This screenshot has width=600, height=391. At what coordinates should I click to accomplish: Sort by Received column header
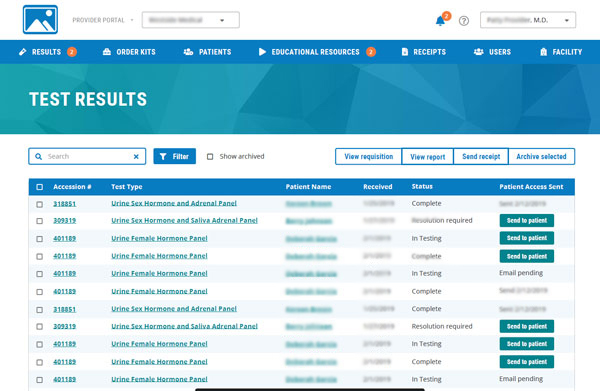378,187
